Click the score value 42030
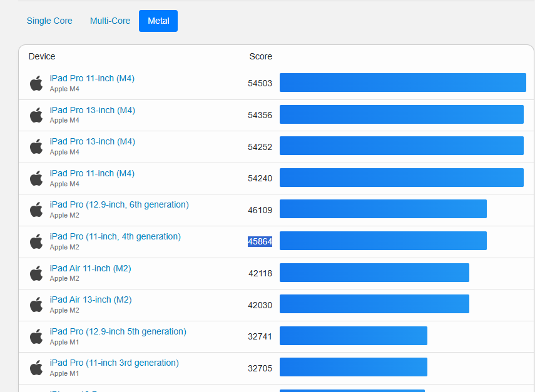Viewport: 535px width, 392px height. [260, 305]
